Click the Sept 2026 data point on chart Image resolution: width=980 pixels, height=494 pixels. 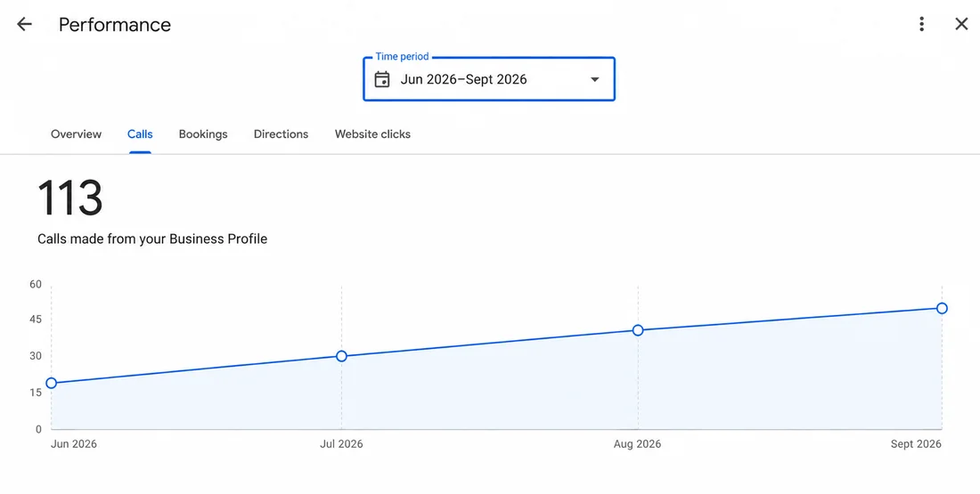tap(942, 308)
